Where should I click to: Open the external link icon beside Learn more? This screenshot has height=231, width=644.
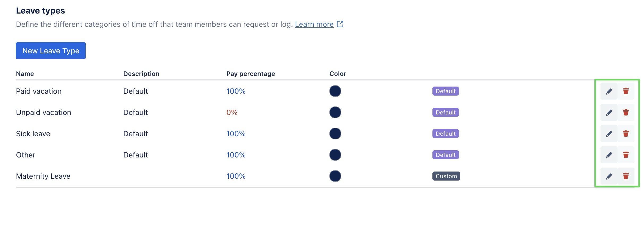pyautogui.click(x=340, y=24)
